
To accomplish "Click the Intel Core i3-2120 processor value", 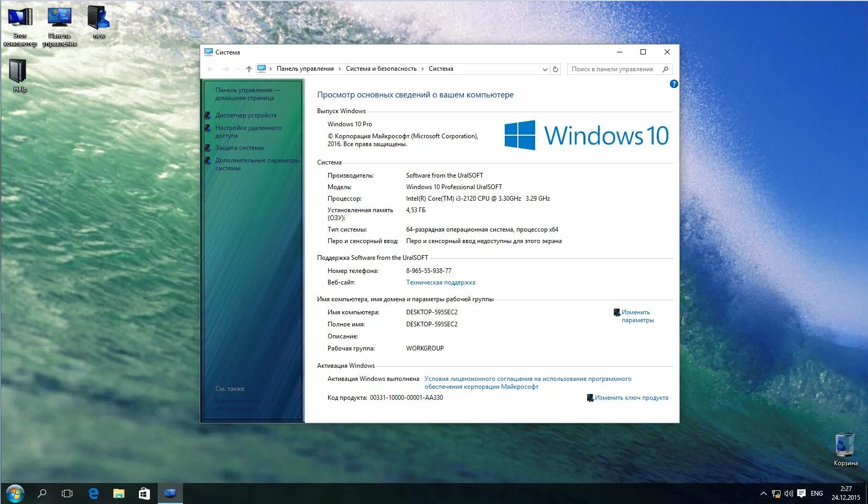I will 478,199.
